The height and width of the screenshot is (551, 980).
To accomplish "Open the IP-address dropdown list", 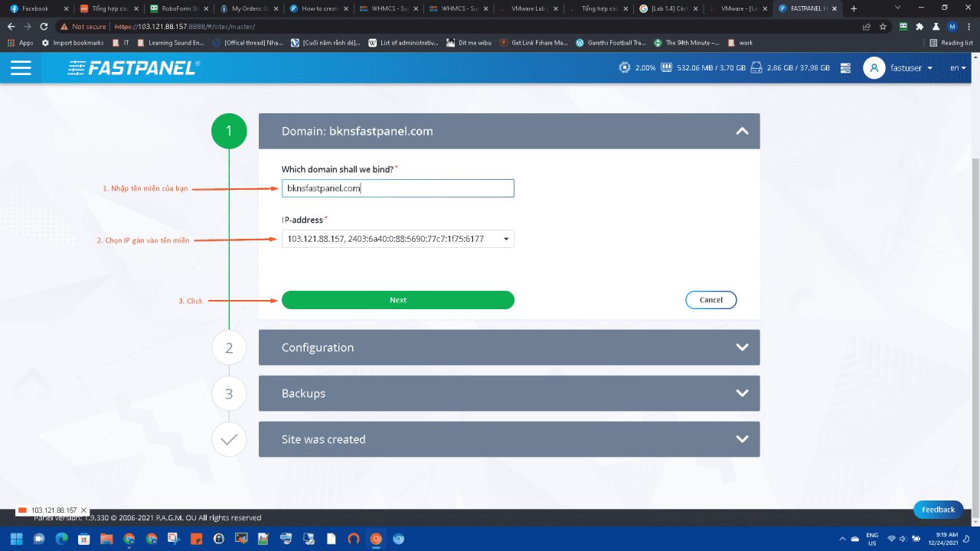I will [397, 239].
